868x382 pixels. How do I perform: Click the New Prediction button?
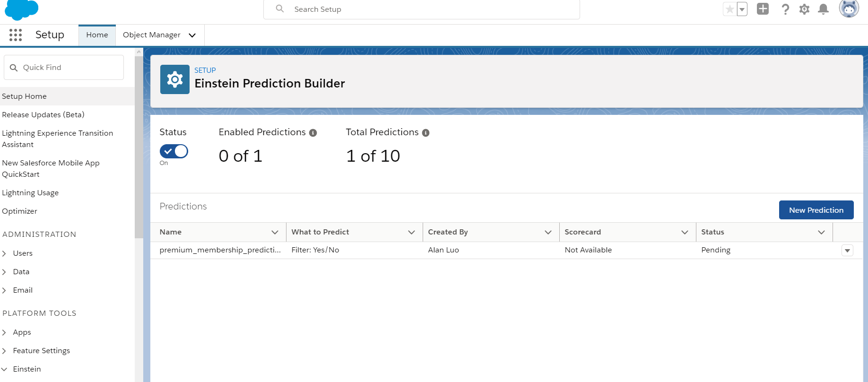[816, 210]
